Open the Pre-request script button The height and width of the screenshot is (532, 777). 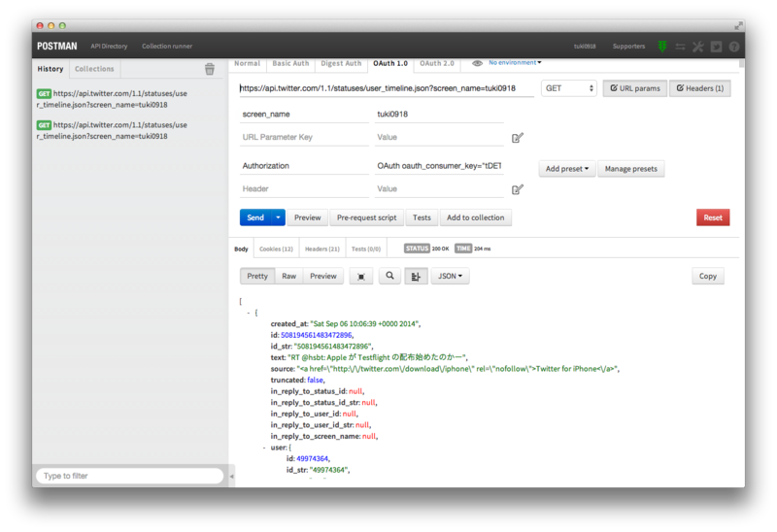click(x=367, y=217)
